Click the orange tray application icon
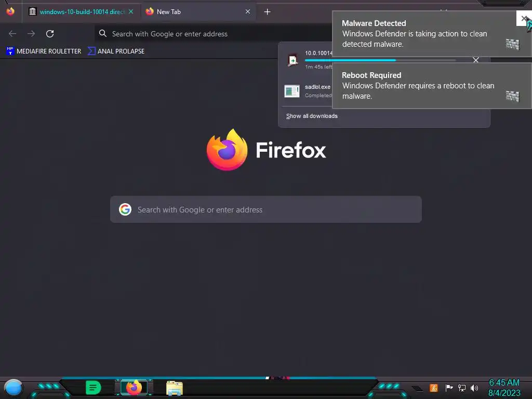This screenshot has width=532, height=399. [x=433, y=388]
